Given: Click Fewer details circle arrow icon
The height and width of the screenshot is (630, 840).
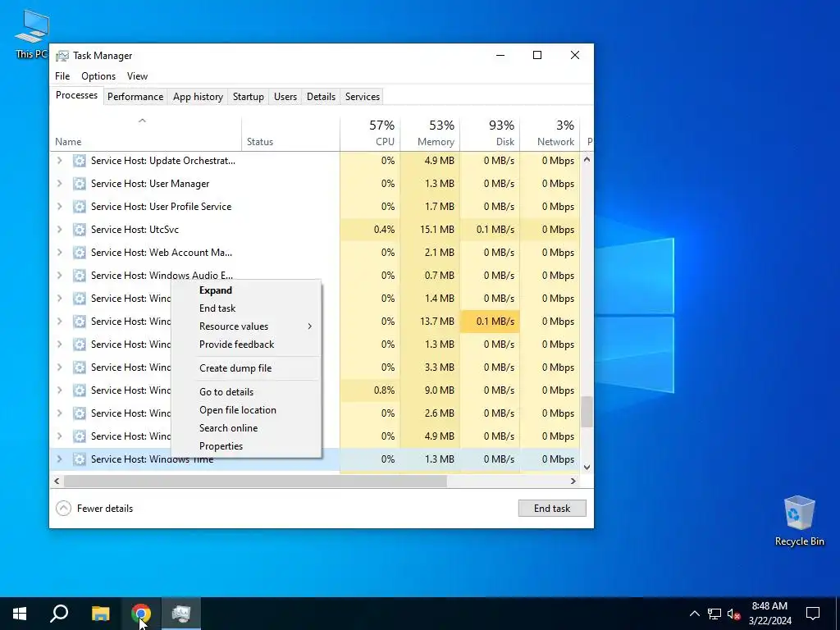Looking at the screenshot, I should 63,509.
